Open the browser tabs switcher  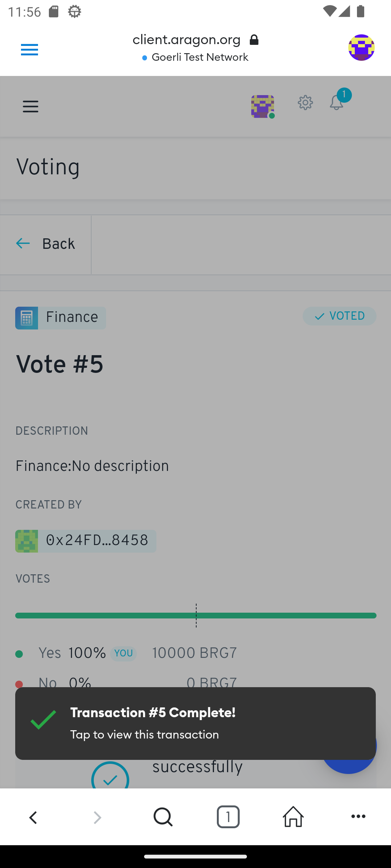[228, 817]
